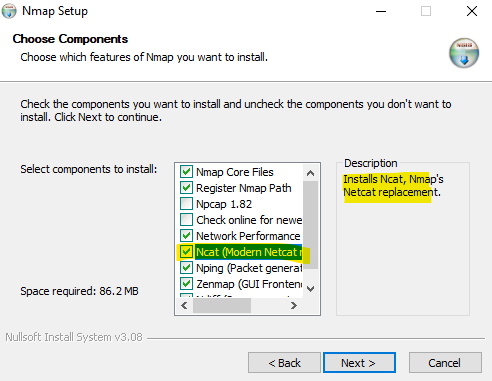Click the vertical scrollbar thumb in components list
Viewport: 492px width, 381px height.
310,225
